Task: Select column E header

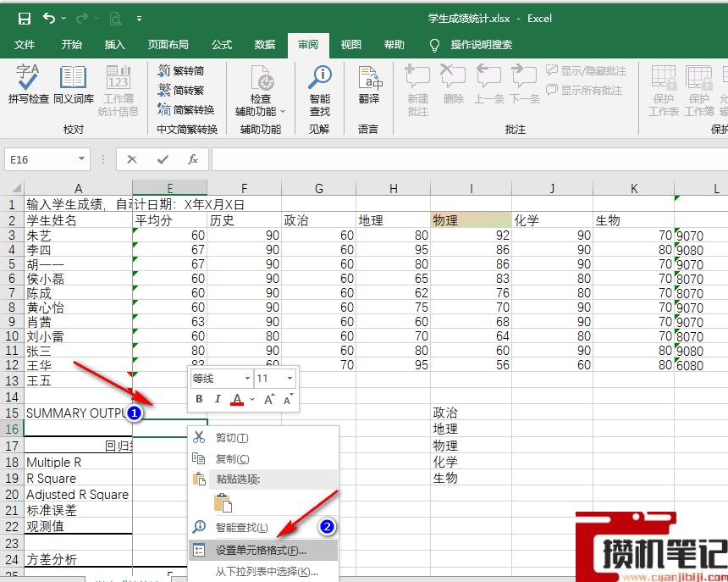Action: (x=170, y=188)
